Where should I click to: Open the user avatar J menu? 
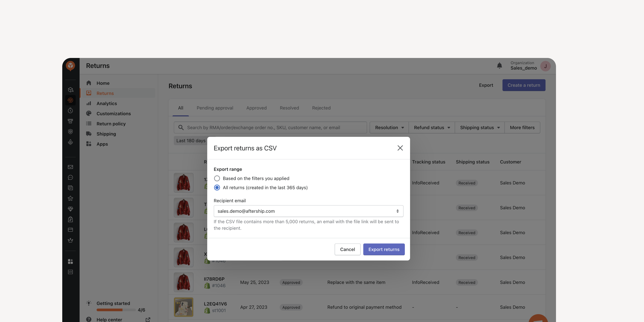pyautogui.click(x=545, y=66)
